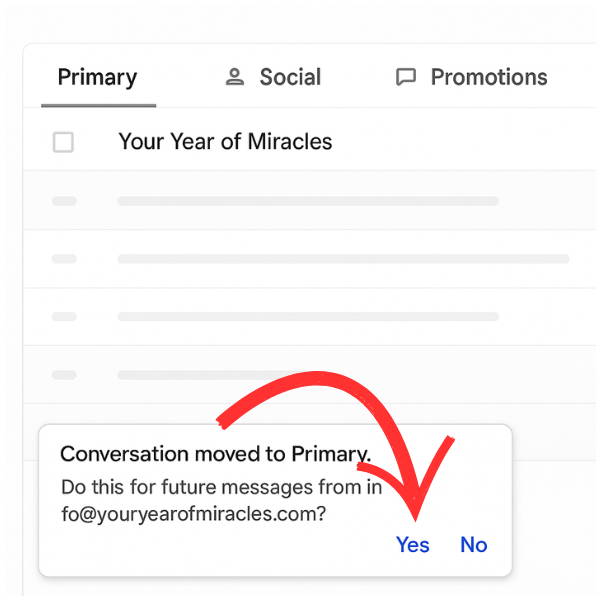Switch to the Primary inbox tab
This screenshot has height=600, width=600.
pyautogui.click(x=97, y=77)
